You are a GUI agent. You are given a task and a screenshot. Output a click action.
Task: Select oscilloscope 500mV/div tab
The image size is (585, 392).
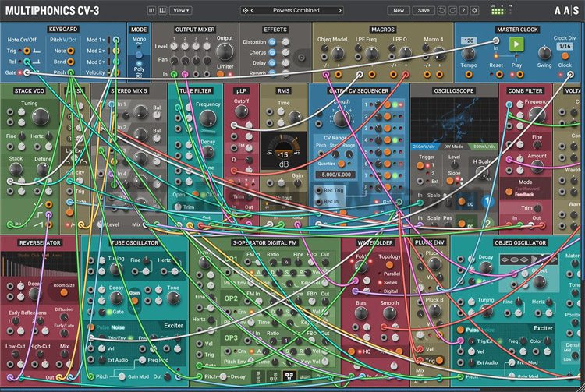pyautogui.click(x=484, y=147)
